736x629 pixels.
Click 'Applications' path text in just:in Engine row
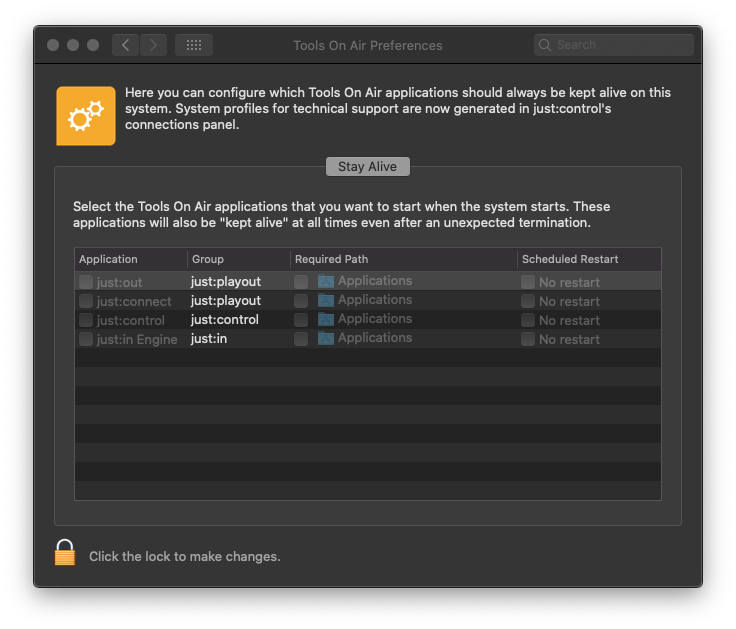click(x=375, y=338)
